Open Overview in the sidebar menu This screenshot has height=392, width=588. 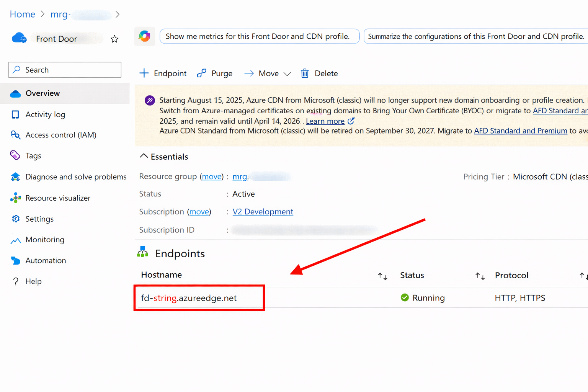65,93
